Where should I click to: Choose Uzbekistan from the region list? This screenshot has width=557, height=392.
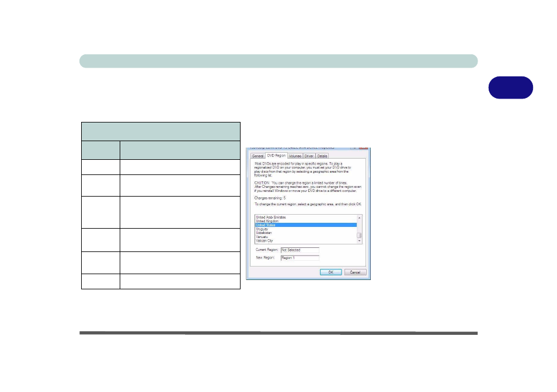[306, 233]
